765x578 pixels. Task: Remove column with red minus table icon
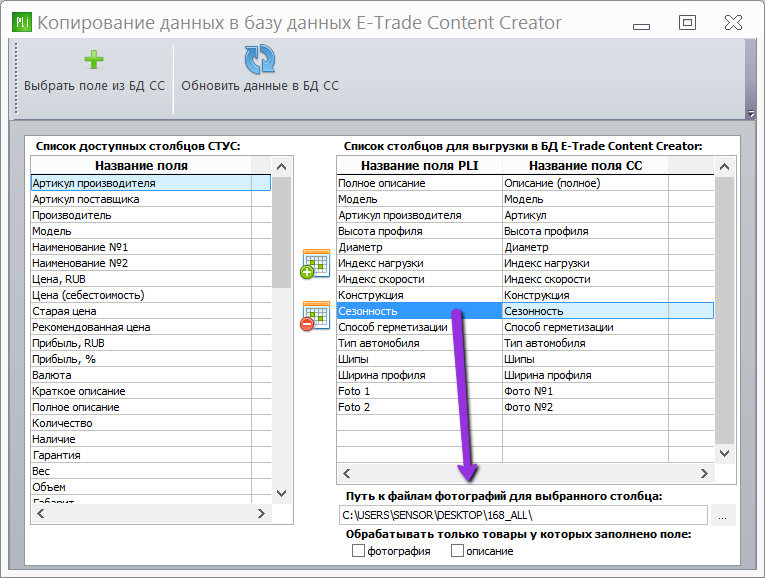pos(315,316)
